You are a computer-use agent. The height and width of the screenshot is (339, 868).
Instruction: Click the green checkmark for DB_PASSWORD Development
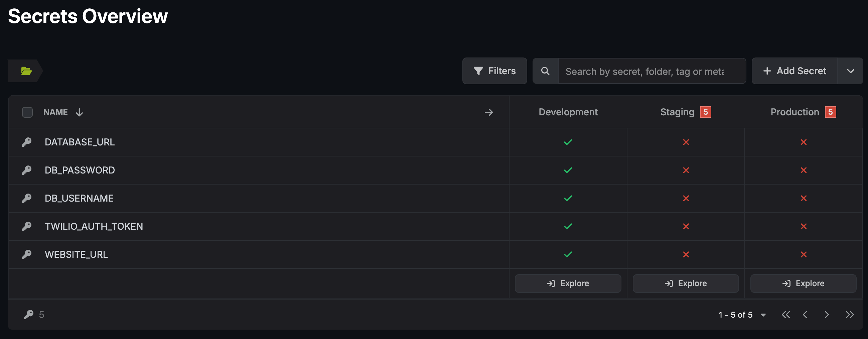pos(568,170)
